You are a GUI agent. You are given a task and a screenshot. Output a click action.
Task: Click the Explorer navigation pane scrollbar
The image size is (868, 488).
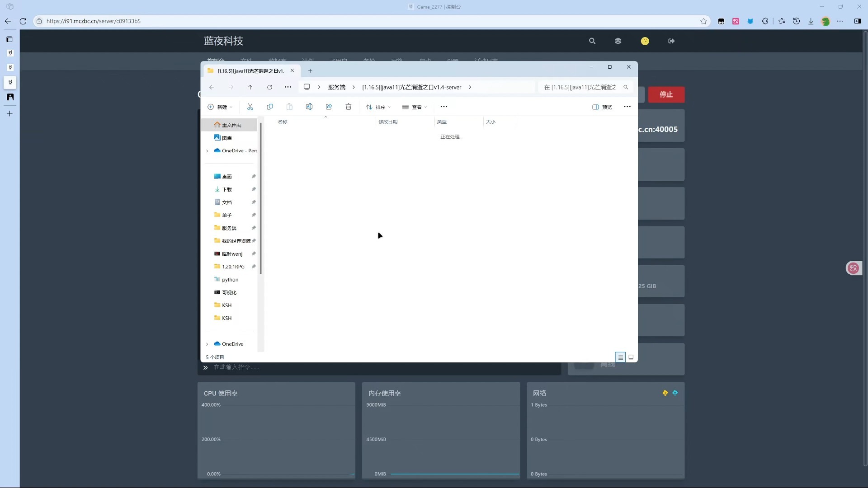(261, 199)
